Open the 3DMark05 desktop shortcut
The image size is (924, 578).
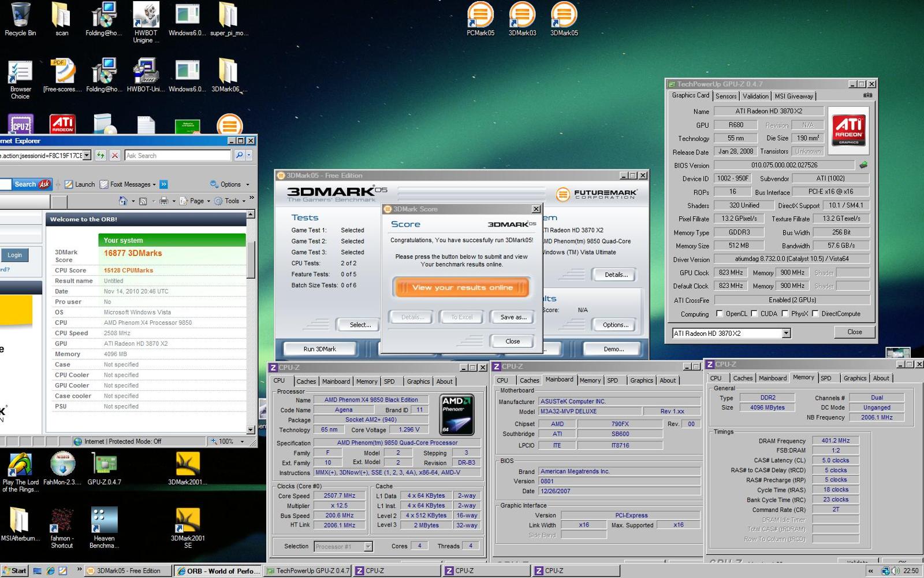pyautogui.click(x=564, y=19)
